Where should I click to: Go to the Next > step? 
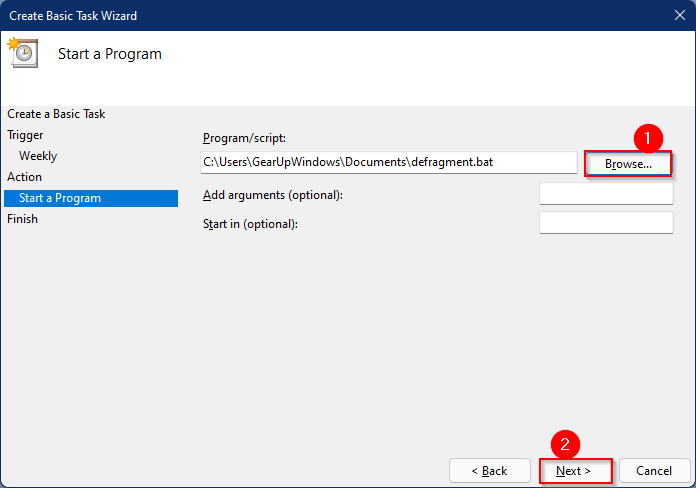click(x=575, y=471)
